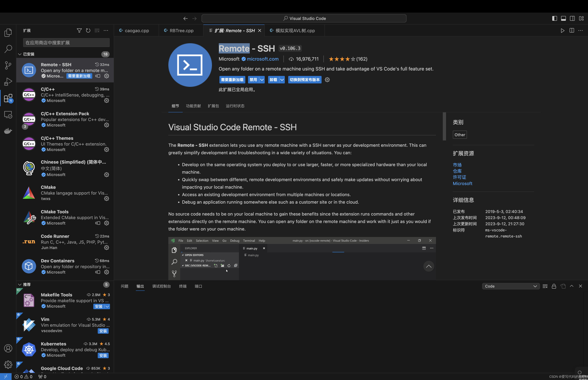The image size is (588, 380).
Task: Open the Search view in activity bar
Action: [8, 49]
